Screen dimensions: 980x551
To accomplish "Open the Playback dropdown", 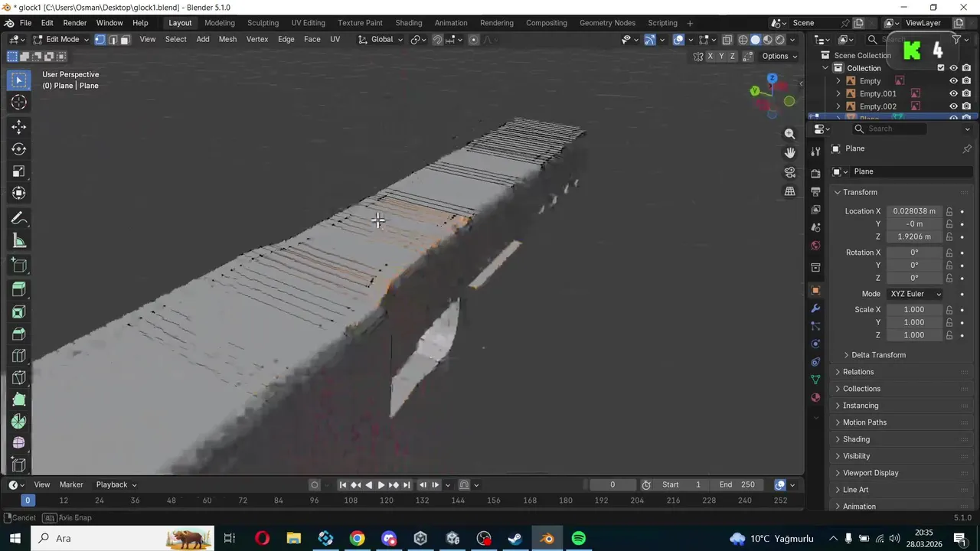I will click(116, 484).
